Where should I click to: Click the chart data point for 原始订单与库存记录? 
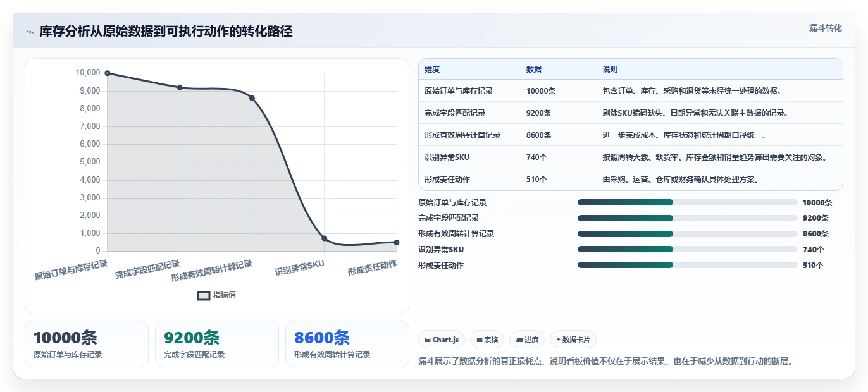[x=108, y=73]
